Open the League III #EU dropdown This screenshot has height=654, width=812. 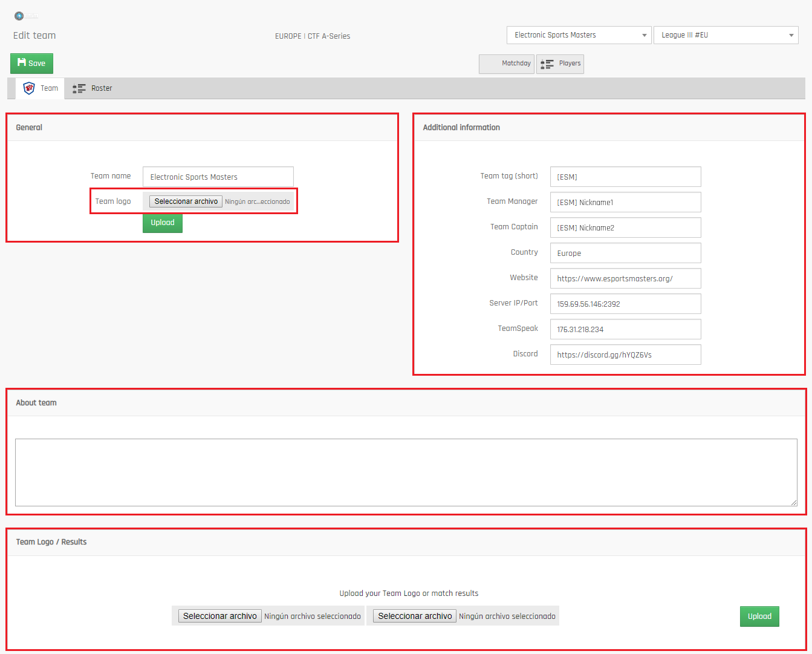[726, 35]
